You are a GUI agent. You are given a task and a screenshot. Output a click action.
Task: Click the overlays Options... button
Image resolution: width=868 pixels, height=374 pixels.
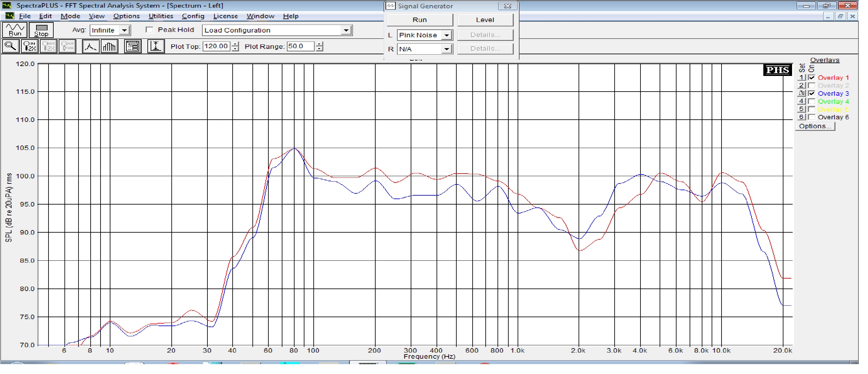815,126
